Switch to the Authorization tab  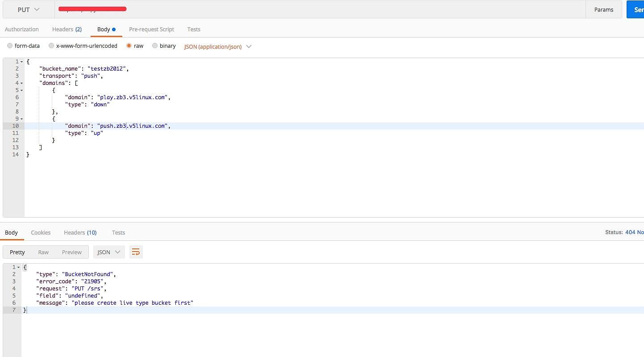pos(22,29)
